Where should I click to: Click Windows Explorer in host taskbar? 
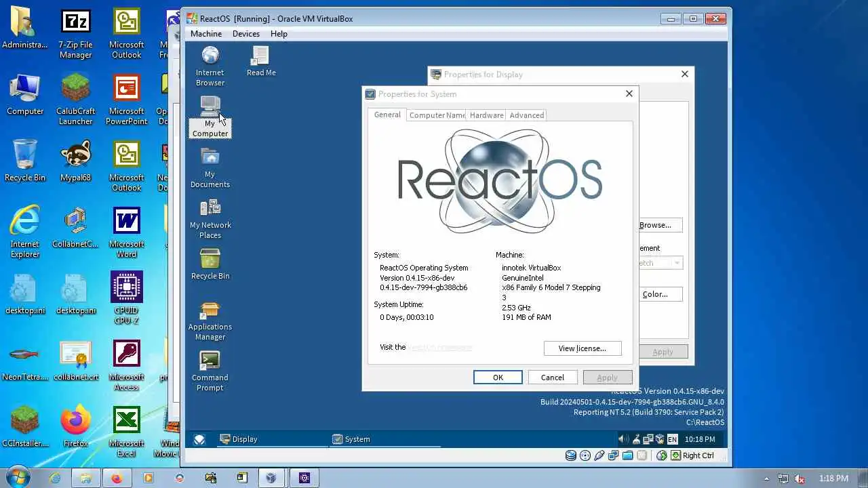[85, 478]
